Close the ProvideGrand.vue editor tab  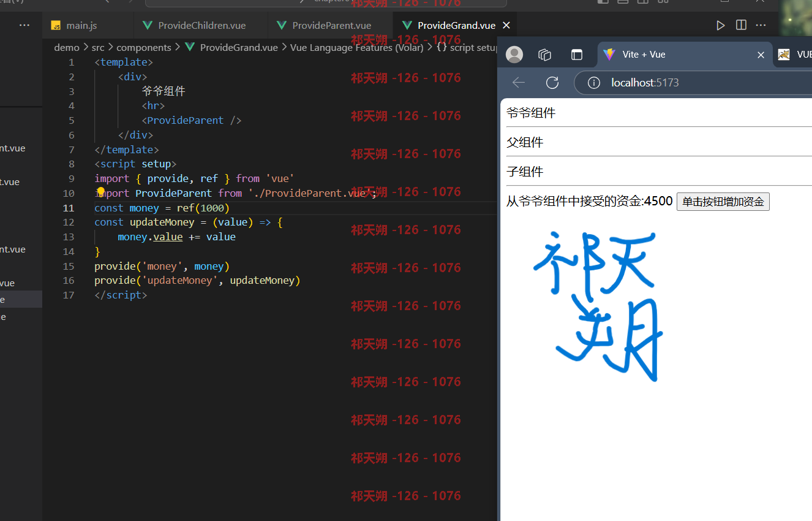[x=506, y=25]
